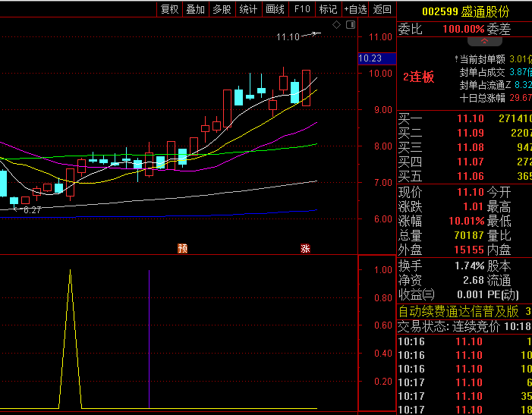Open the 叠加 overlay option
This screenshot has width=532, height=415.
tap(196, 9)
